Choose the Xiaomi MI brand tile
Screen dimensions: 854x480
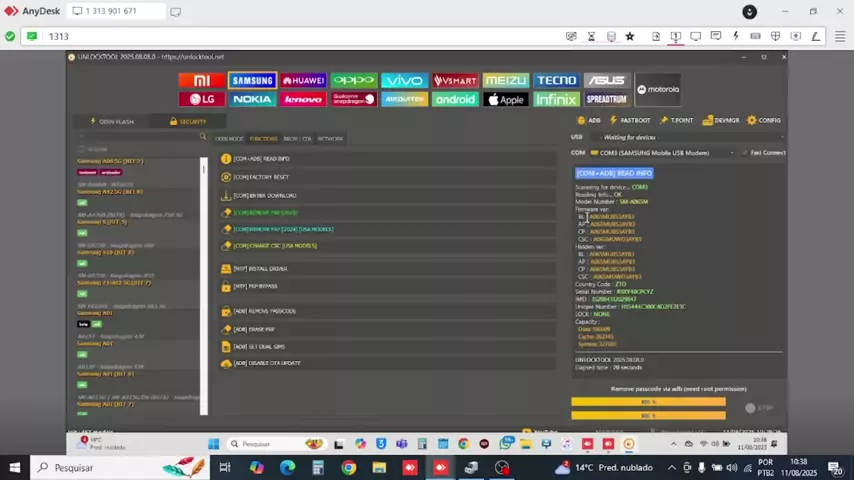[x=201, y=80]
